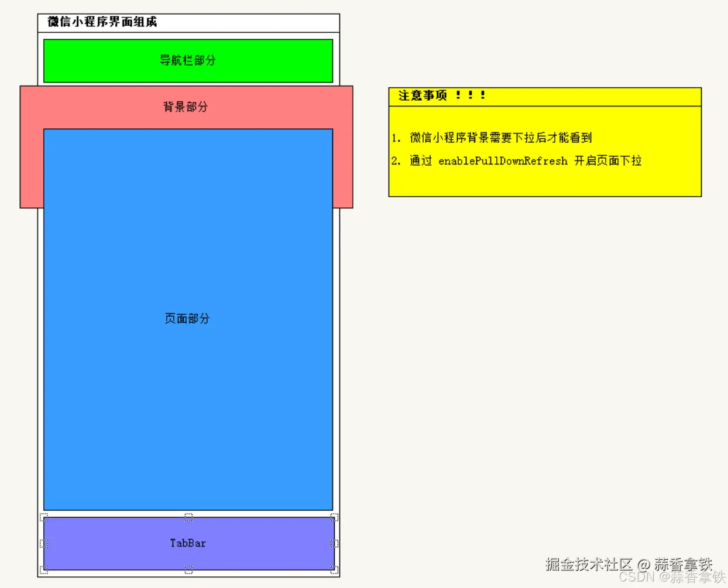Screen dimensions: 728x588
Task: Select the green 导航栏部分 box
Action: click(x=188, y=60)
